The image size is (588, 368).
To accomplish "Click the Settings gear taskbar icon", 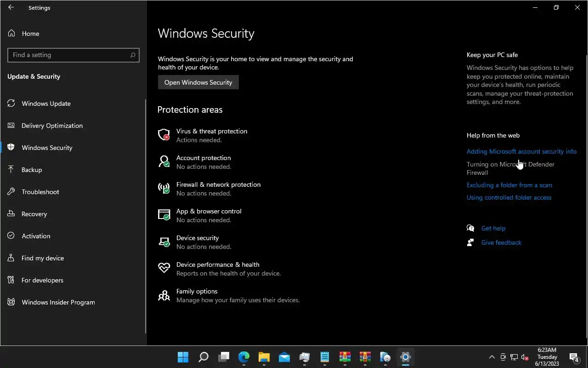I will [x=405, y=357].
